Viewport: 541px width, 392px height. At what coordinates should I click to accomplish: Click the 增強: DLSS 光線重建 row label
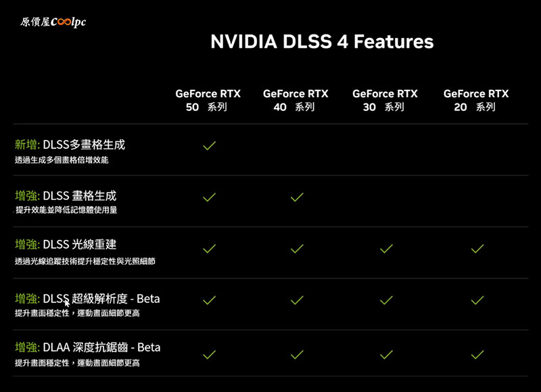click(x=66, y=245)
